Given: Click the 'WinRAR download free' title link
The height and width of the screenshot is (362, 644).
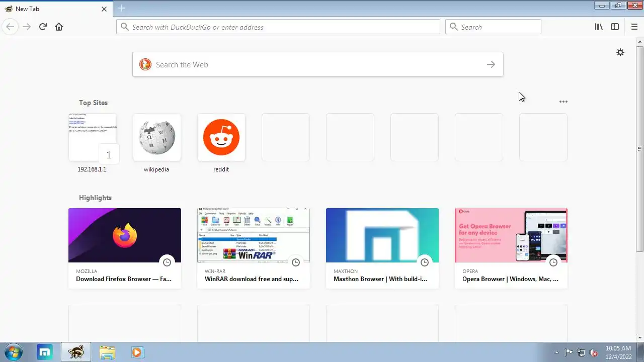Looking at the screenshot, I should click(x=252, y=279).
